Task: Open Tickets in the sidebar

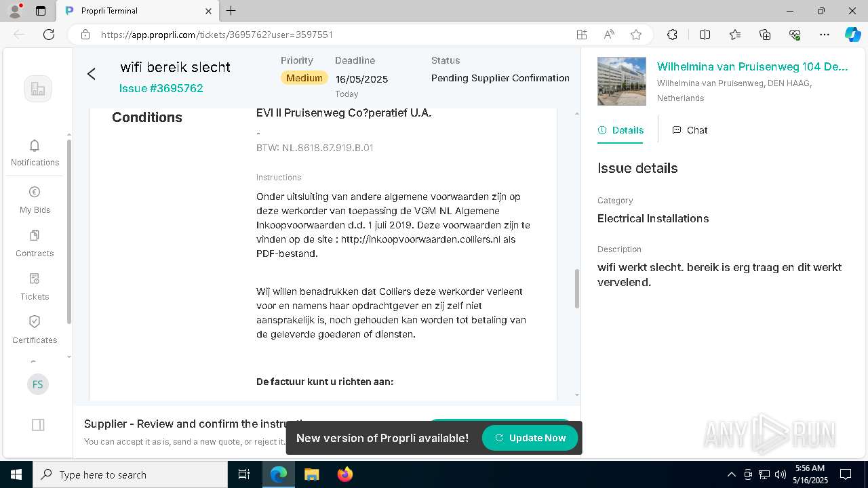Action: 35,287
